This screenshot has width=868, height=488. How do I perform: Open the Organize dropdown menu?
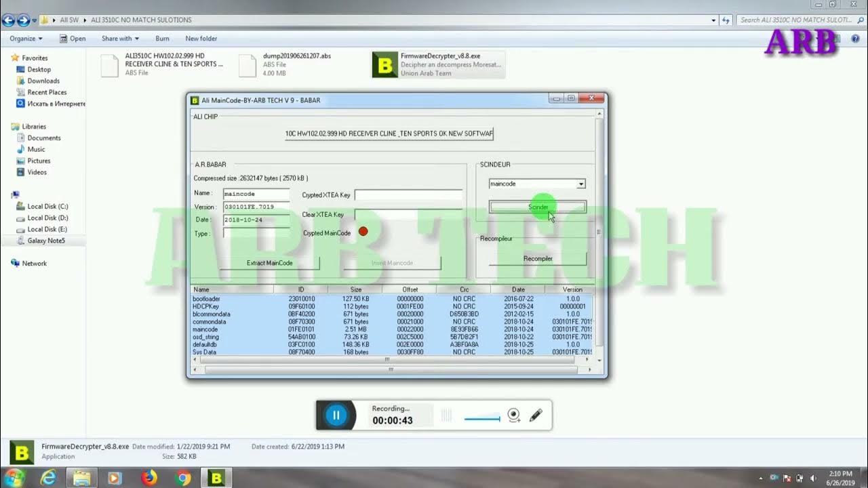tap(26, 39)
